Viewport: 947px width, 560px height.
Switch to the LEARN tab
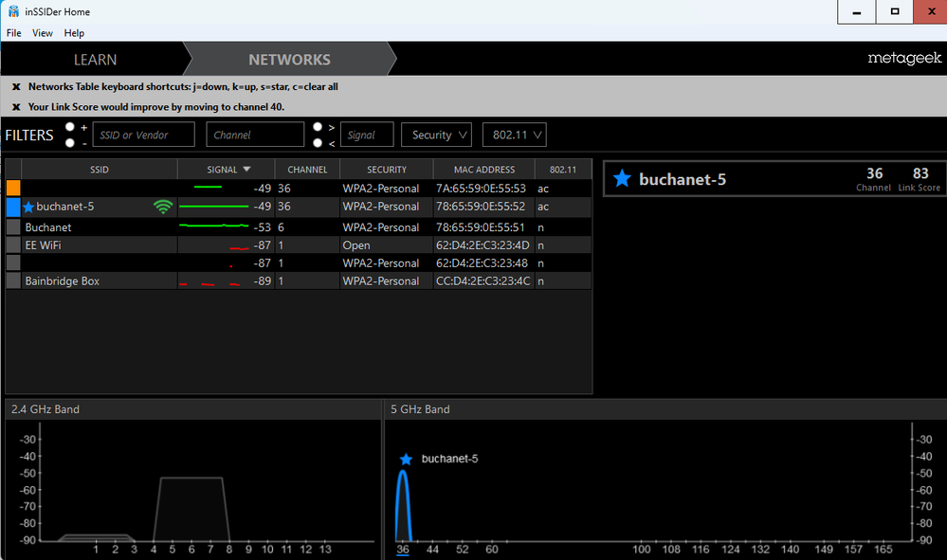95,60
